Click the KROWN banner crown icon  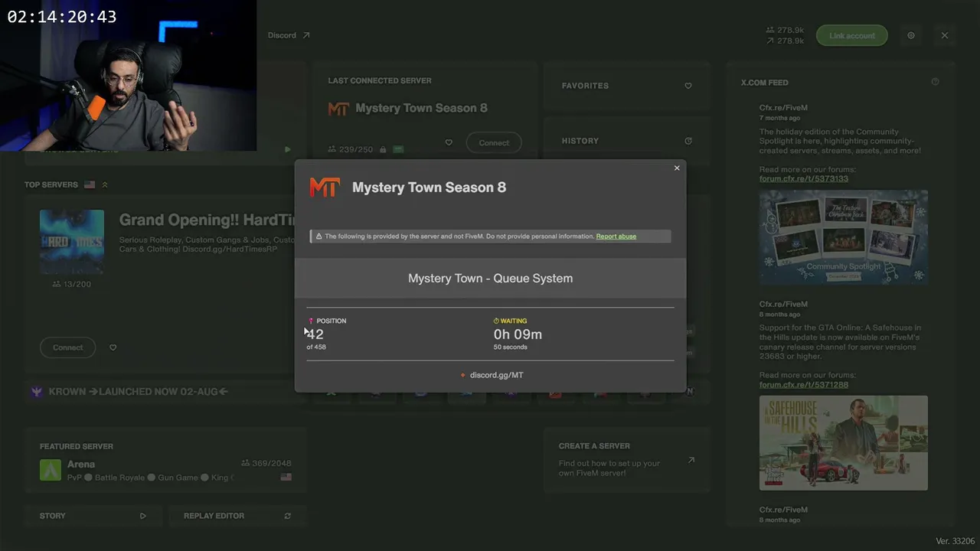tap(36, 392)
